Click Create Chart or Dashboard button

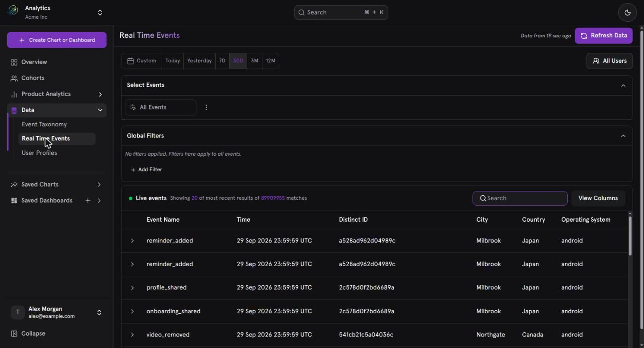point(57,40)
